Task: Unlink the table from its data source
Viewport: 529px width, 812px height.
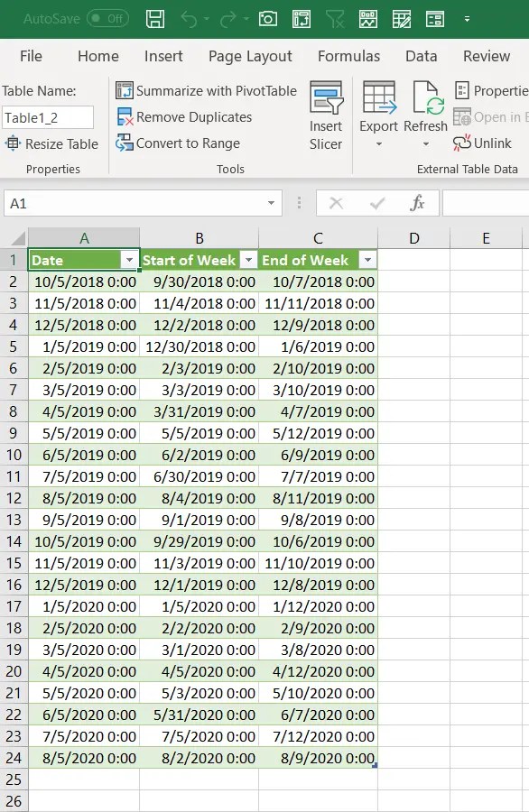Action: 488,143
